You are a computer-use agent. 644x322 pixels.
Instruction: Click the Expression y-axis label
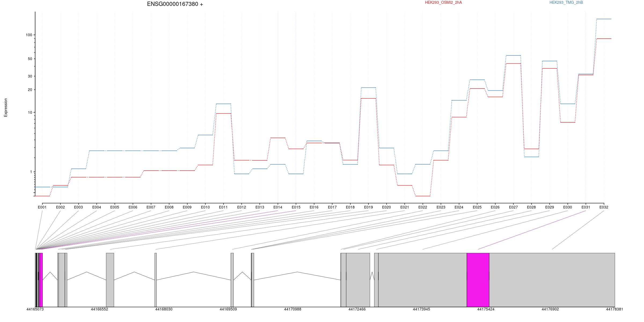coord(6,108)
